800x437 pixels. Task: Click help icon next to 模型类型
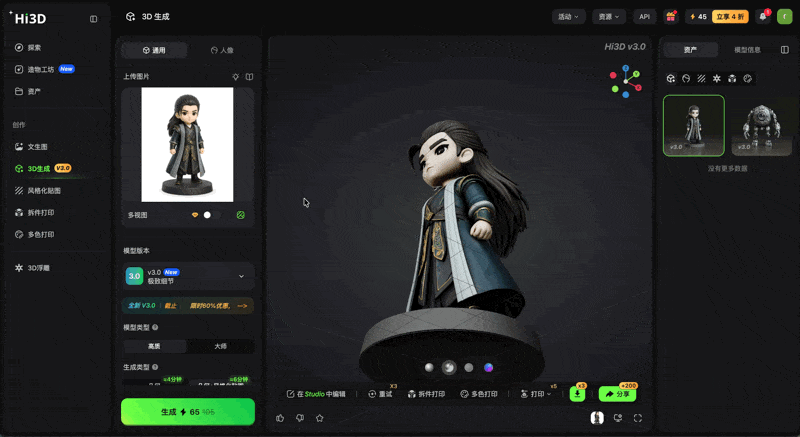point(155,327)
